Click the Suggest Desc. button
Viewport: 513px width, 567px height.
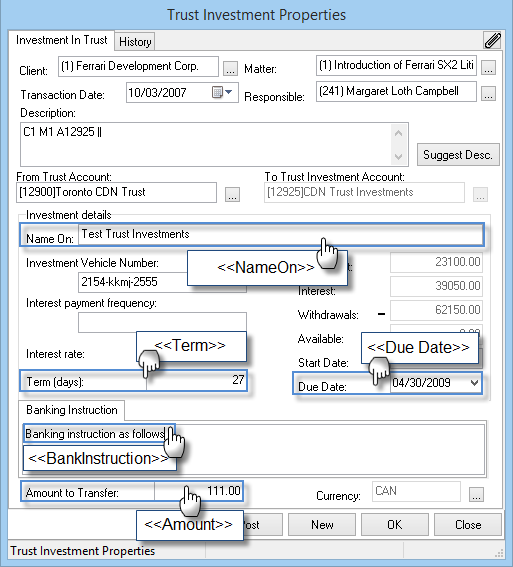click(x=458, y=155)
